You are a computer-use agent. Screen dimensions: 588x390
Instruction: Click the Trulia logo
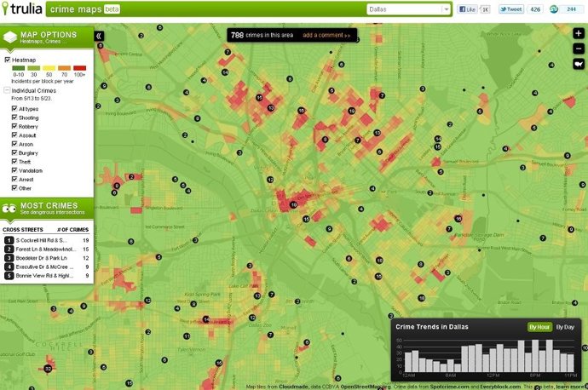point(22,9)
